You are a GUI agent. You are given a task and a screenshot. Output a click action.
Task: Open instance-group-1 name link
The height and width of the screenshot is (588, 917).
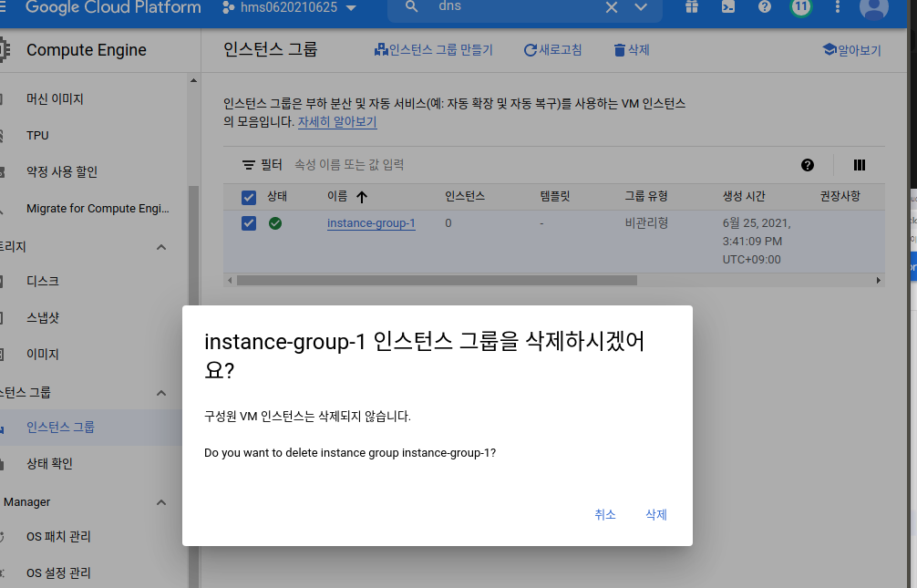click(371, 223)
